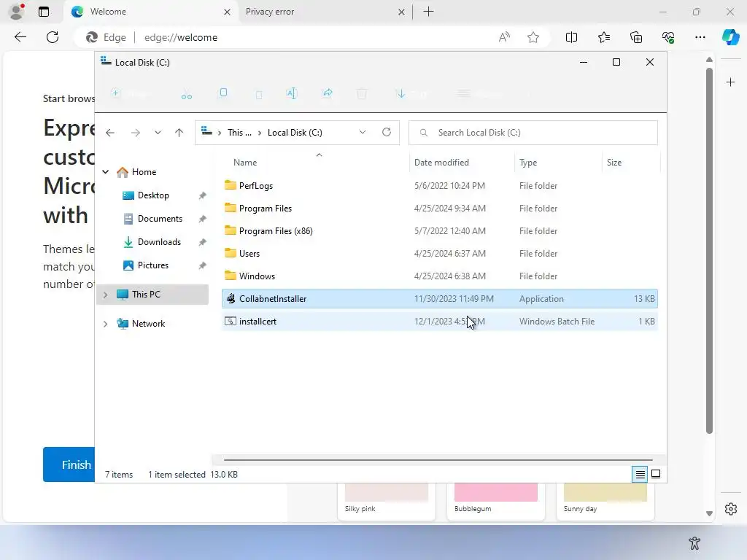Collapse the Home tree node
747x560 pixels.
106,172
